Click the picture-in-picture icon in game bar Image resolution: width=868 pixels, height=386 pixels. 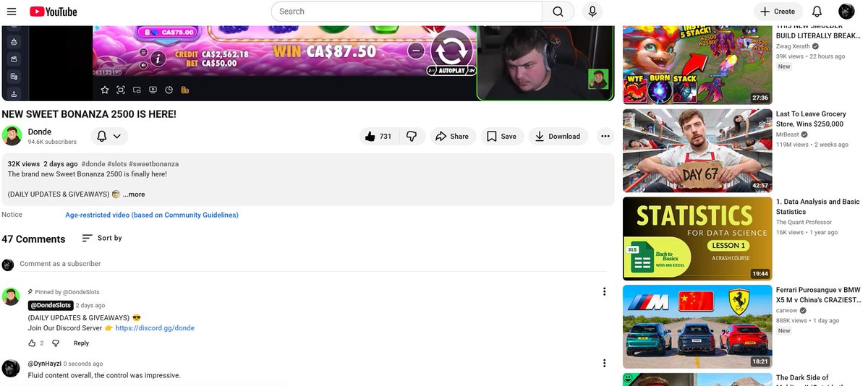click(137, 90)
